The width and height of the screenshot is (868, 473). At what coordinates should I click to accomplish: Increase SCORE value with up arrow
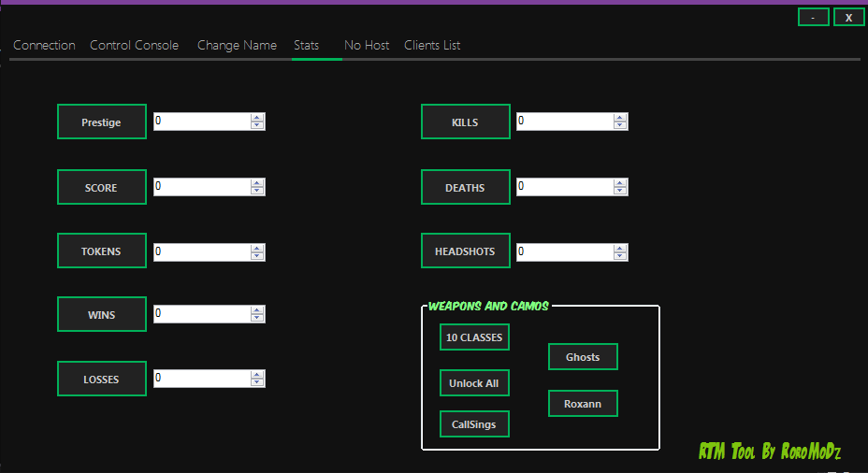pos(257,183)
